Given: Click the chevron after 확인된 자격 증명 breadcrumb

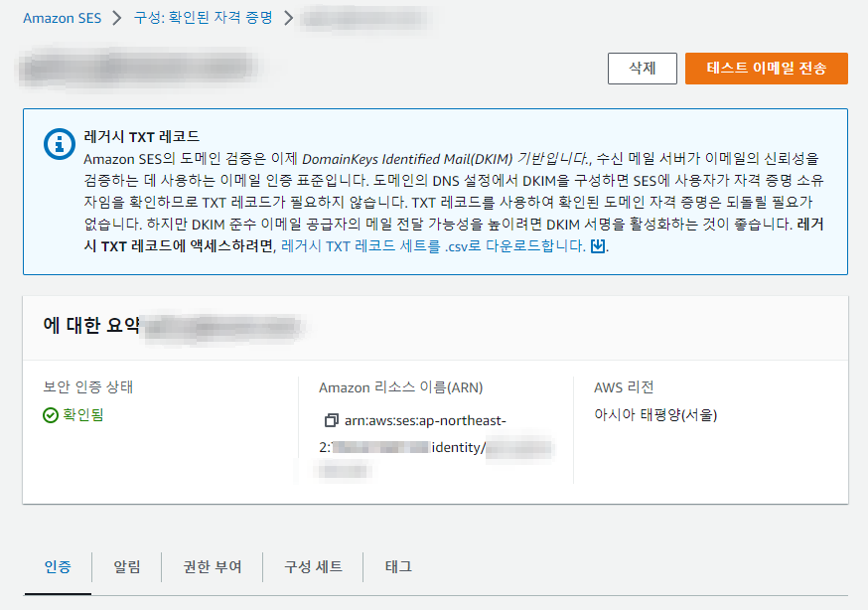Looking at the screenshot, I should coord(288,18).
